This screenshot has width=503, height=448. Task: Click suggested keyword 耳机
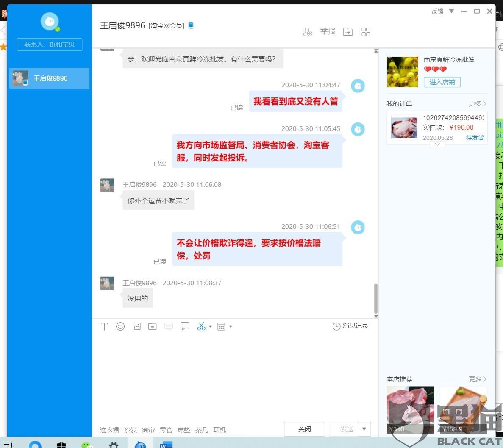click(x=220, y=430)
